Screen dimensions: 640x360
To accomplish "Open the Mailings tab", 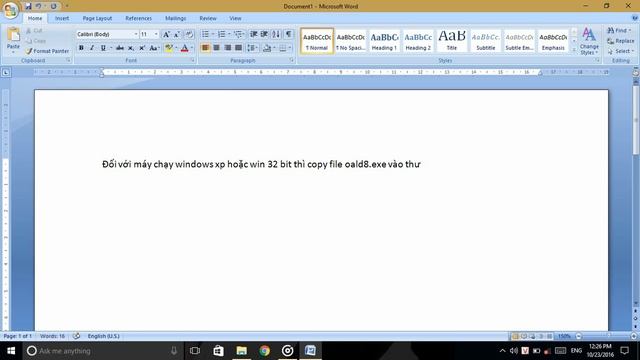I will coord(176,18).
